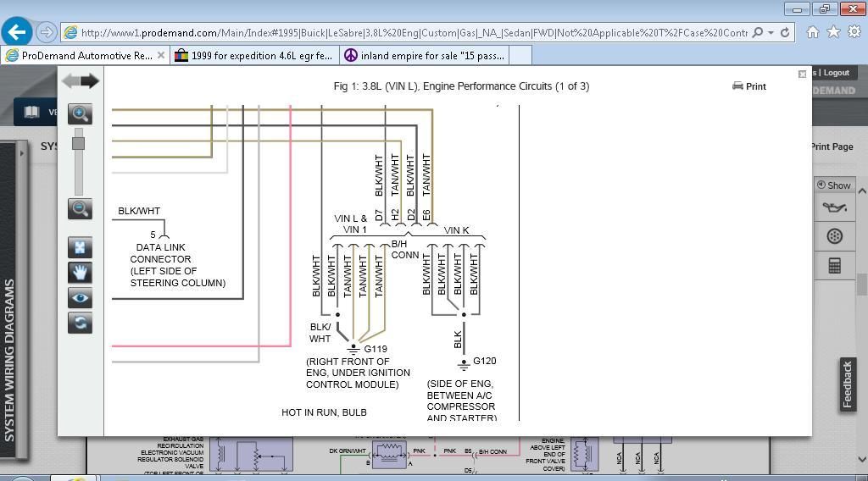The image size is (868, 481).
Task: Activate the pan hand tool
Action: [80, 273]
